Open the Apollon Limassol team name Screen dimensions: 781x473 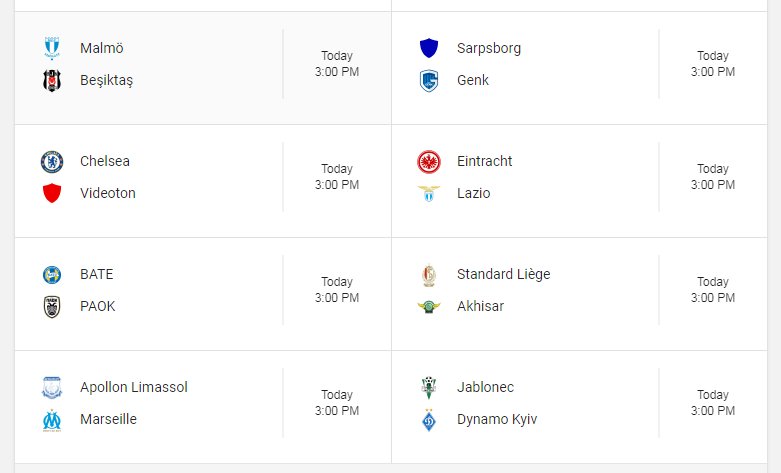[x=134, y=387]
